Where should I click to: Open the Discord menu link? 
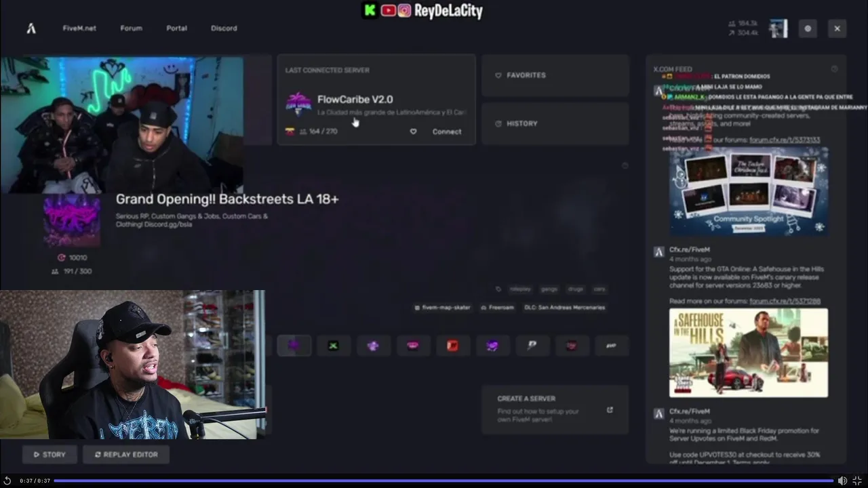point(224,28)
